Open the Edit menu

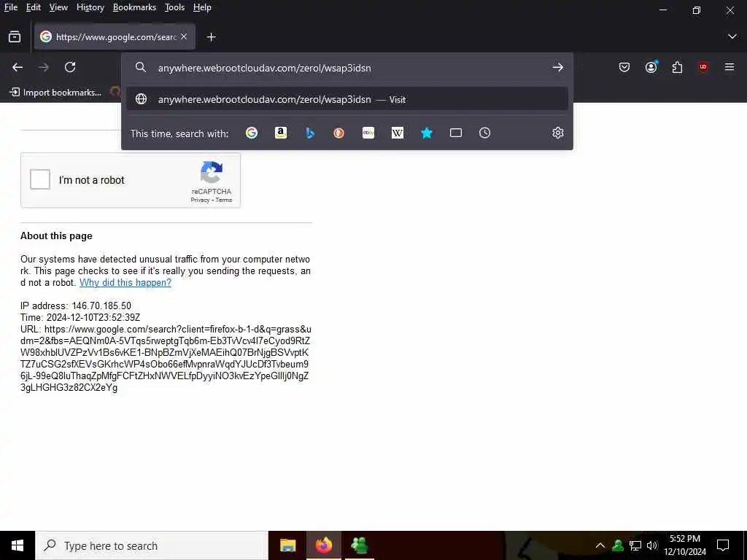[x=34, y=7]
